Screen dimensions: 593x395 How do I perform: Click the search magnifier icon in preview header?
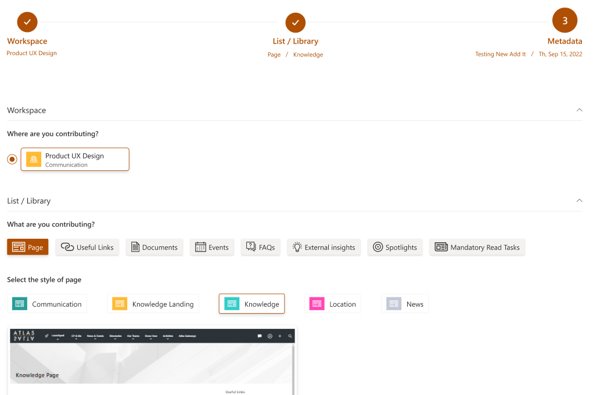coord(290,336)
